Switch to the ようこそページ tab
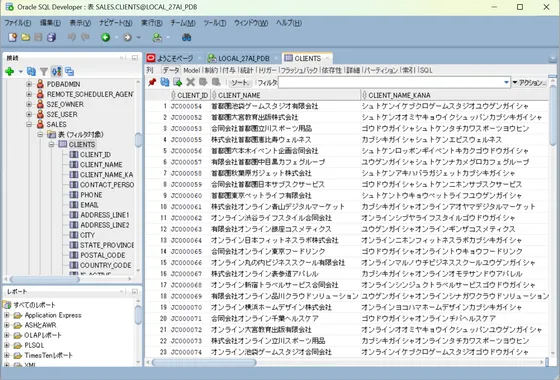This screenshot has height=380, width=560. (x=175, y=58)
